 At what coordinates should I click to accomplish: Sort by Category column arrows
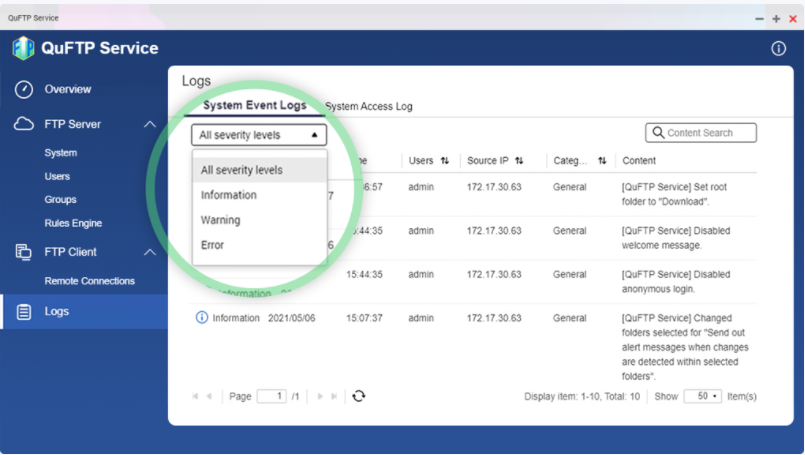click(602, 161)
